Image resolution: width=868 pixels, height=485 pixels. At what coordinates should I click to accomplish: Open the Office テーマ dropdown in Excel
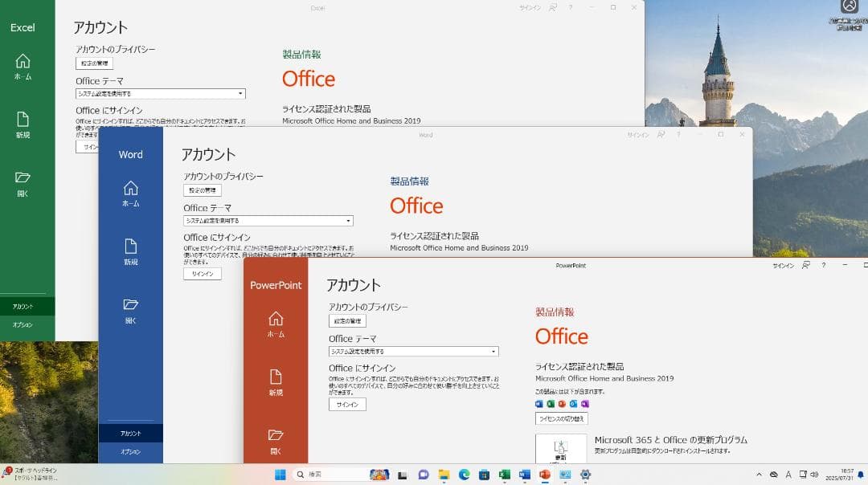(x=240, y=93)
